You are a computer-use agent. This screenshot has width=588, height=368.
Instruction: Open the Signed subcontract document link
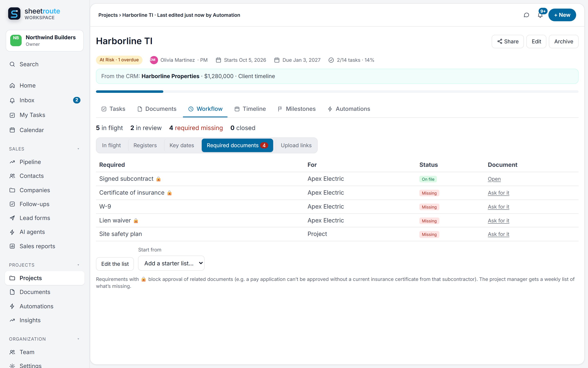coord(494,179)
